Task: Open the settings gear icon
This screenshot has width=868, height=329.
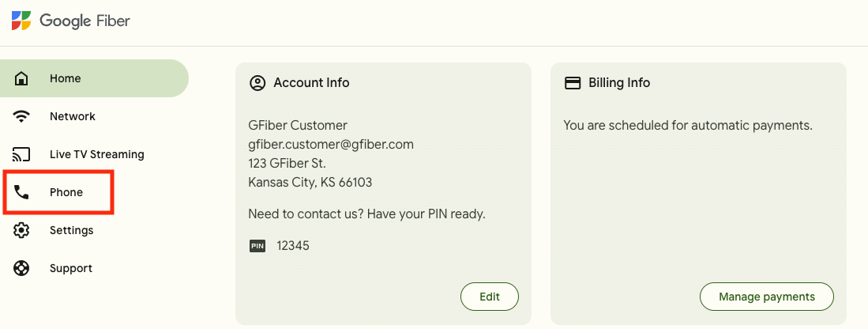Action: point(22,230)
